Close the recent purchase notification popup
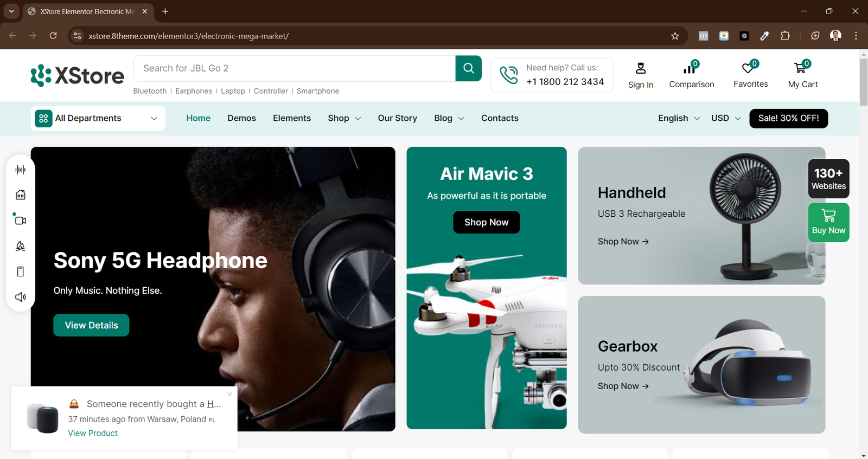 [229, 394]
